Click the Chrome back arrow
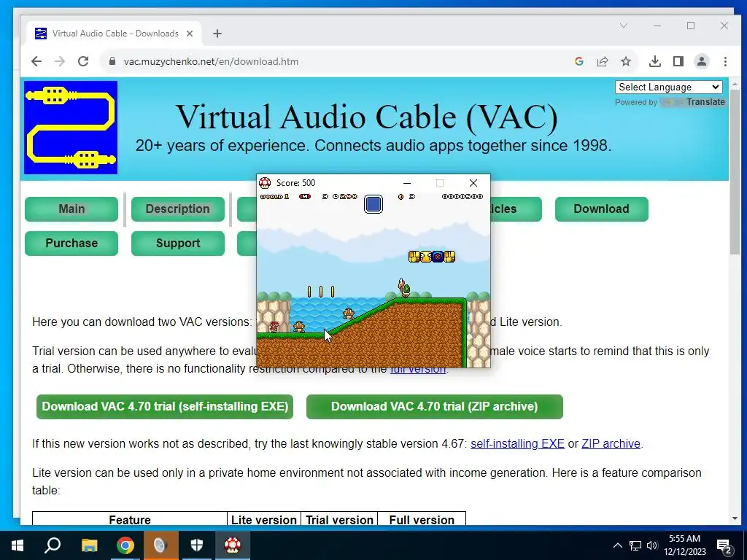The image size is (747, 560). tap(36, 61)
